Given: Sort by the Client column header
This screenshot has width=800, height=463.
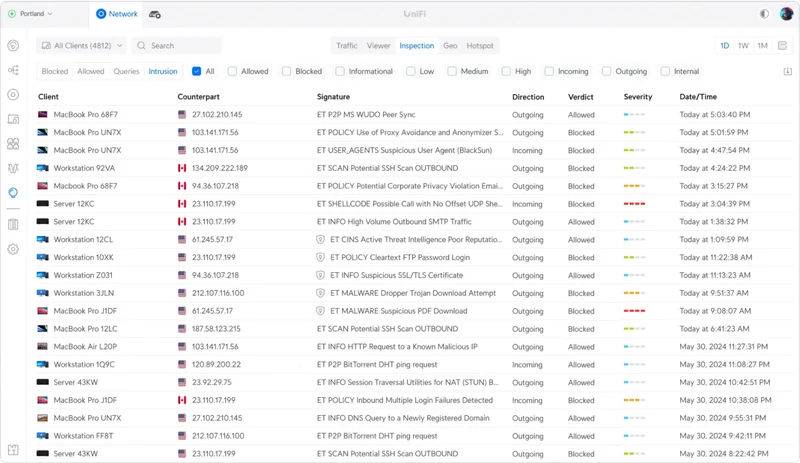Looking at the screenshot, I should 48,96.
